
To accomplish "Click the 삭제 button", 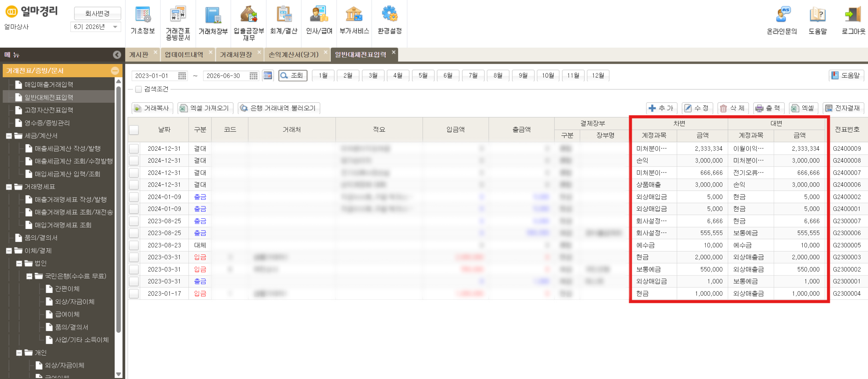I will (x=733, y=108).
